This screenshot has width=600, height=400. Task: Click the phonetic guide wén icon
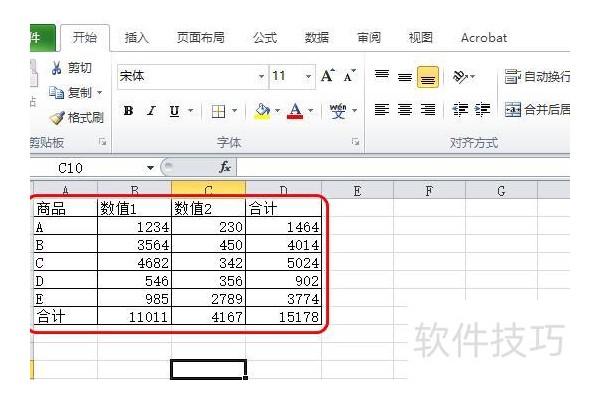[338, 111]
